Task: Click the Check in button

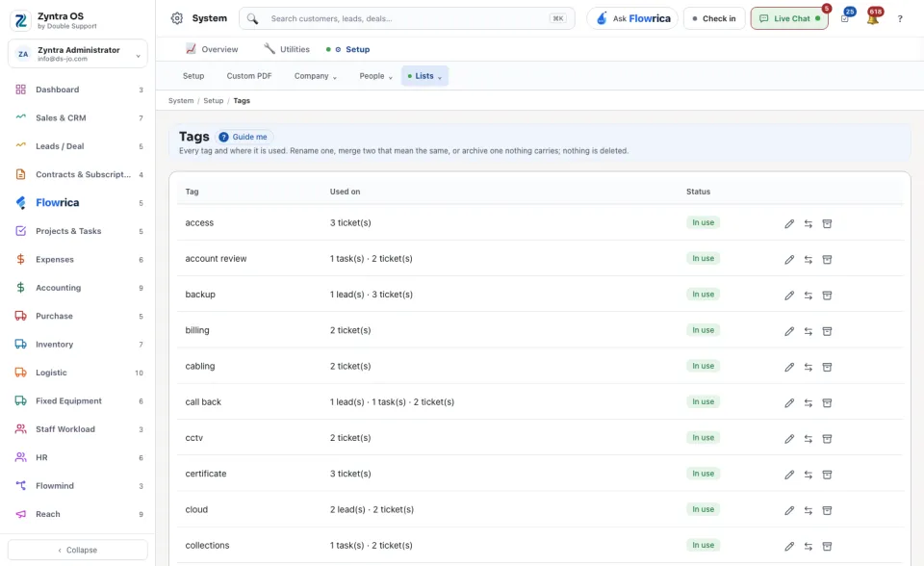Action: coord(714,18)
